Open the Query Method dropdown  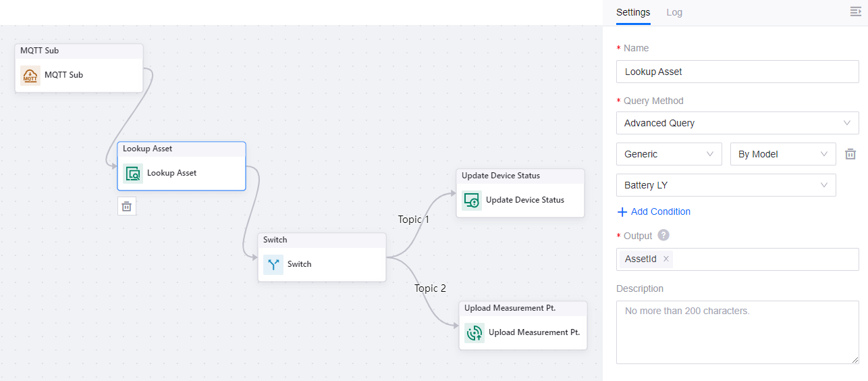click(x=737, y=123)
